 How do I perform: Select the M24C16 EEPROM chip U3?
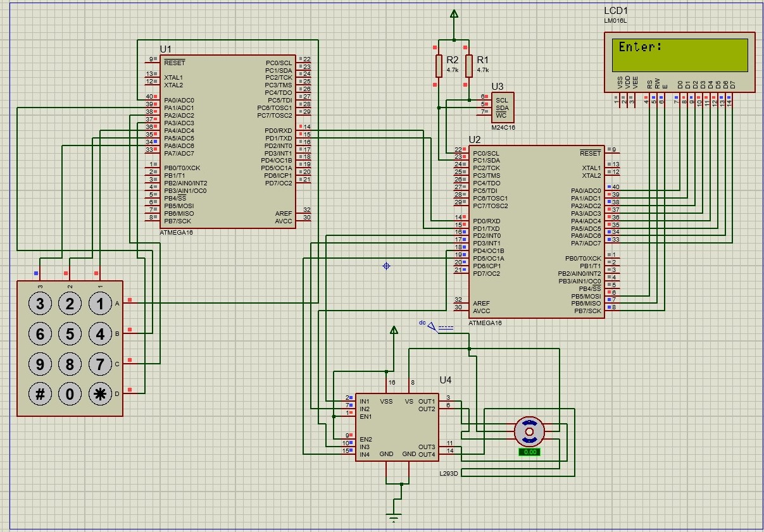(x=503, y=108)
